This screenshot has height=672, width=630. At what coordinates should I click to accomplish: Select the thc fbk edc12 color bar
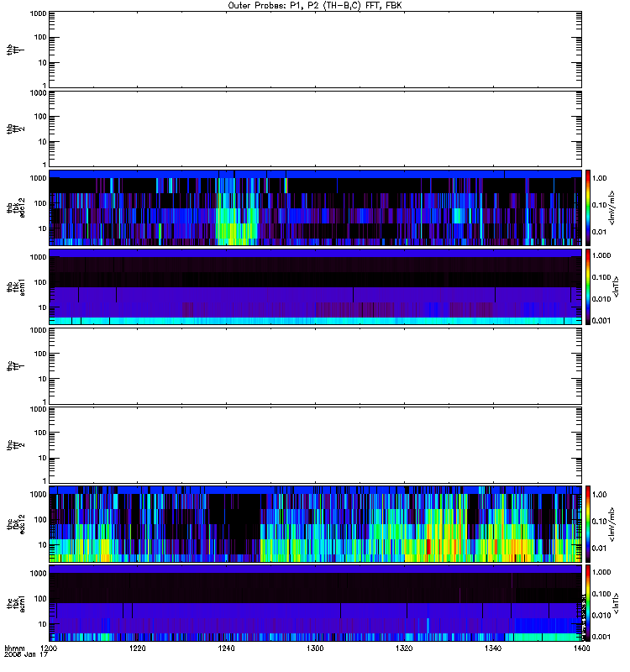coord(588,524)
